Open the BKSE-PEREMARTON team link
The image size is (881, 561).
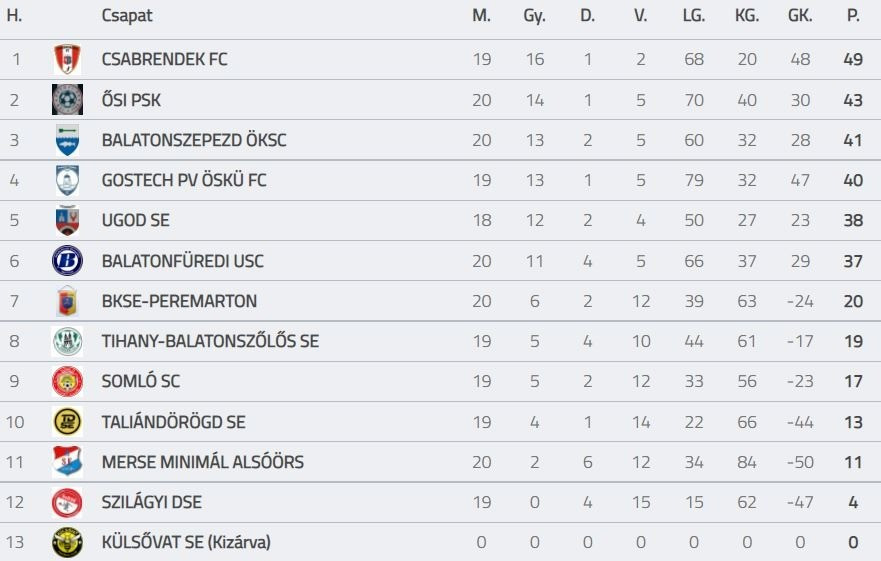point(179,301)
